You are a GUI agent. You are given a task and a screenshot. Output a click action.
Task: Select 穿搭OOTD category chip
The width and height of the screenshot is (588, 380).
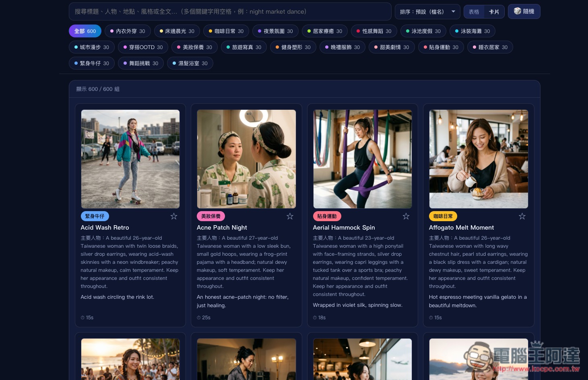[143, 47]
